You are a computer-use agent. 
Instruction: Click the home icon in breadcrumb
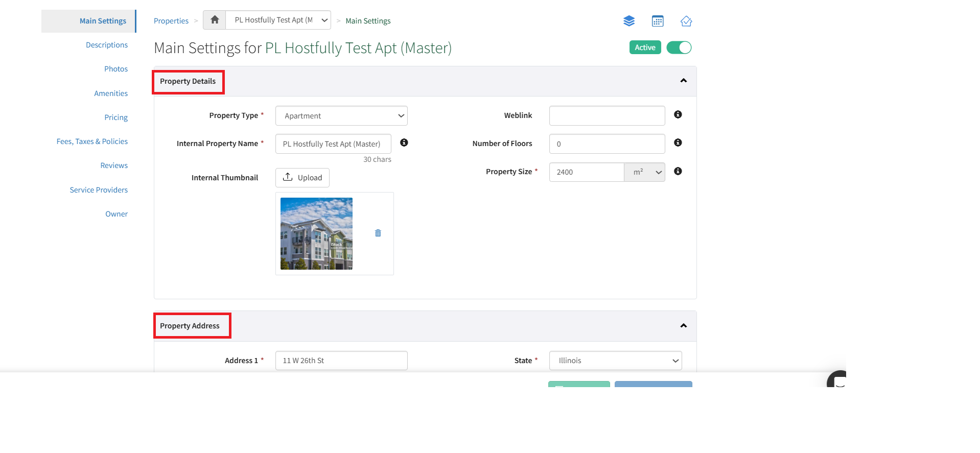[x=215, y=20]
